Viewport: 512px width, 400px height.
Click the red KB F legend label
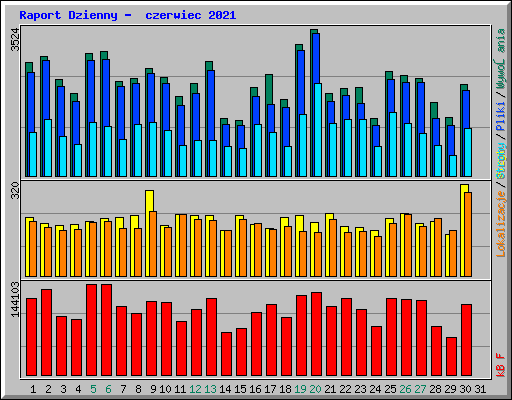(501, 365)
